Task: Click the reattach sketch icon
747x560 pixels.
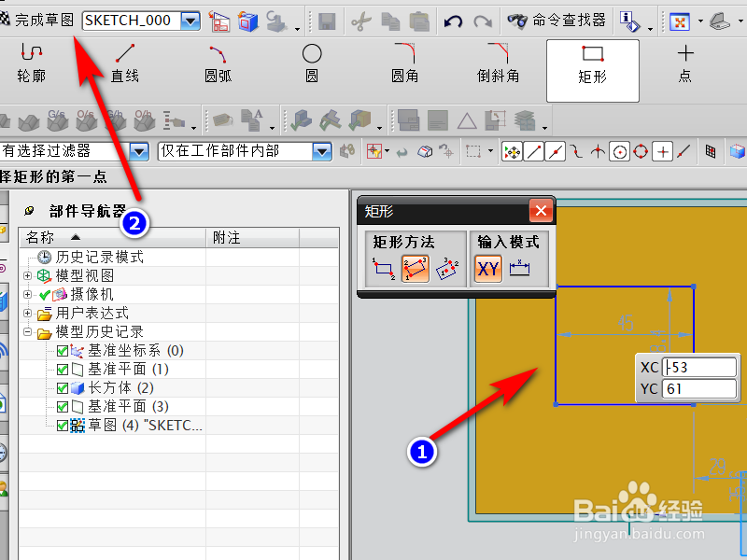Action: pyautogui.click(x=248, y=21)
